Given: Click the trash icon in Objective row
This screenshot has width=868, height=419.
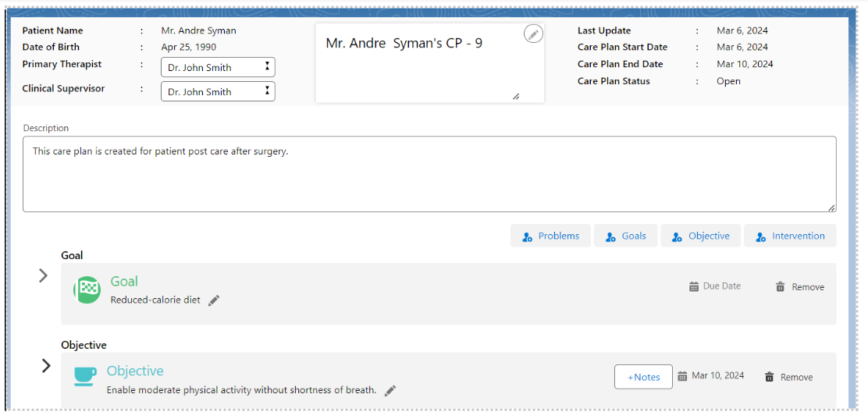Looking at the screenshot, I should [x=770, y=377].
